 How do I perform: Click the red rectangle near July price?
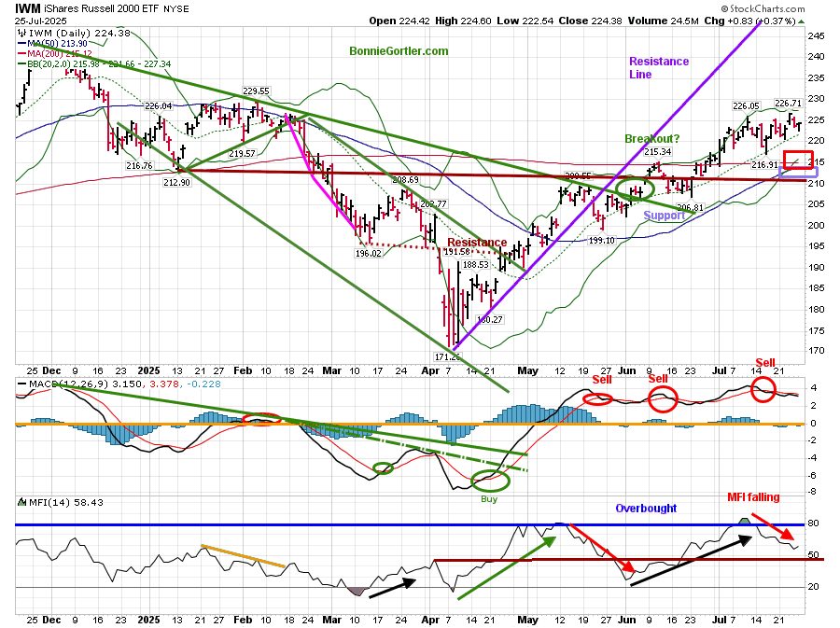click(798, 159)
